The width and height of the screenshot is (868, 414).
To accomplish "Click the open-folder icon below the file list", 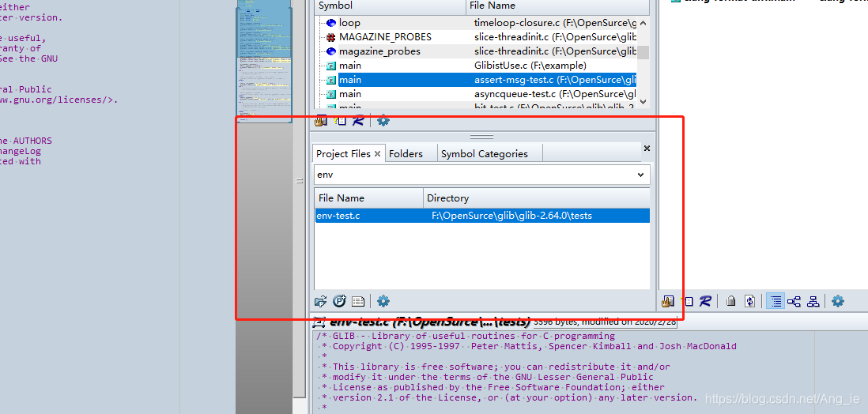I will coord(321,301).
